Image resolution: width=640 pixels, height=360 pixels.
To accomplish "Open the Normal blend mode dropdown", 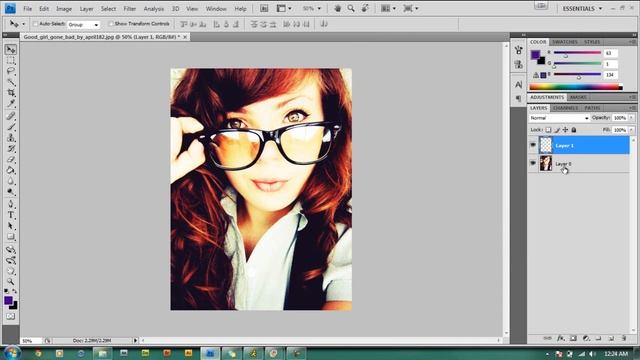I will 559,118.
